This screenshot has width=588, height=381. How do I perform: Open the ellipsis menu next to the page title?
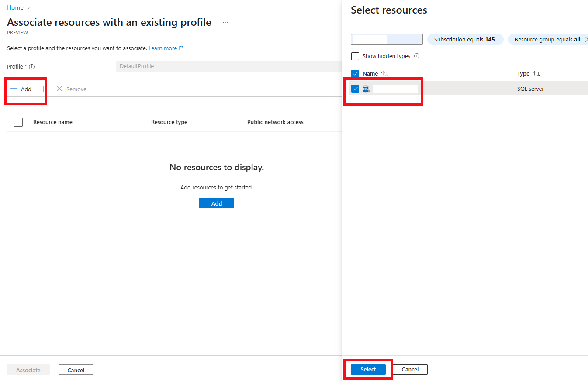point(225,22)
